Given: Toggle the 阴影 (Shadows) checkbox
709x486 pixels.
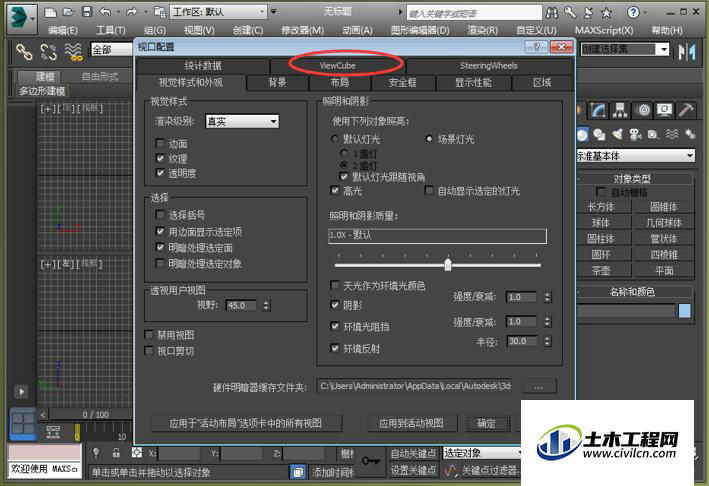Looking at the screenshot, I should coord(335,305).
